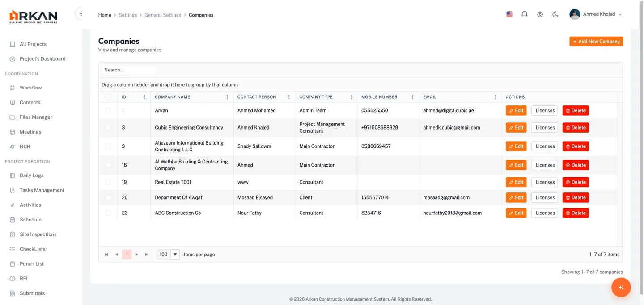Open the Email column menu dots
This screenshot has width=644, height=305.
click(496, 97)
